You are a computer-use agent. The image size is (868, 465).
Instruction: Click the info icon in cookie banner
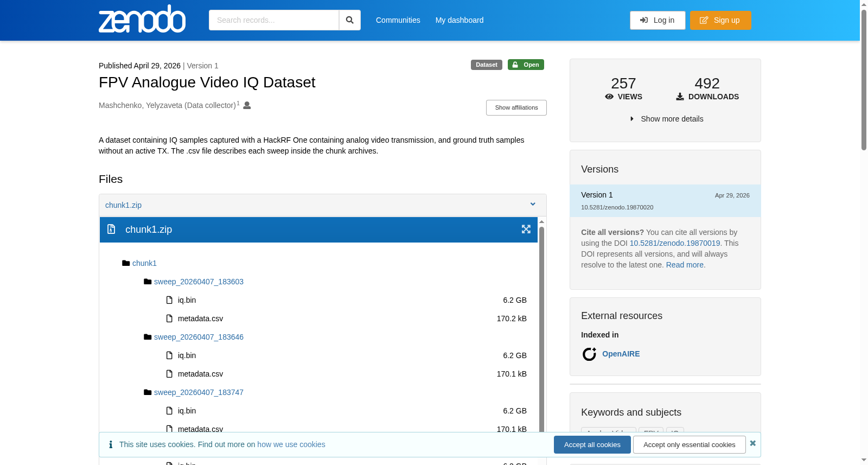coord(111,444)
